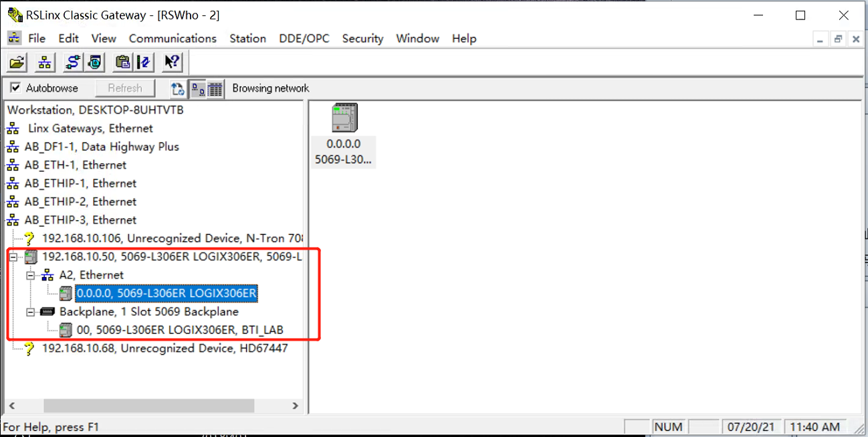Select the AB_ETH-1, Ethernet driver
This screenshot has height=437, width=868.
pos(76,165)
